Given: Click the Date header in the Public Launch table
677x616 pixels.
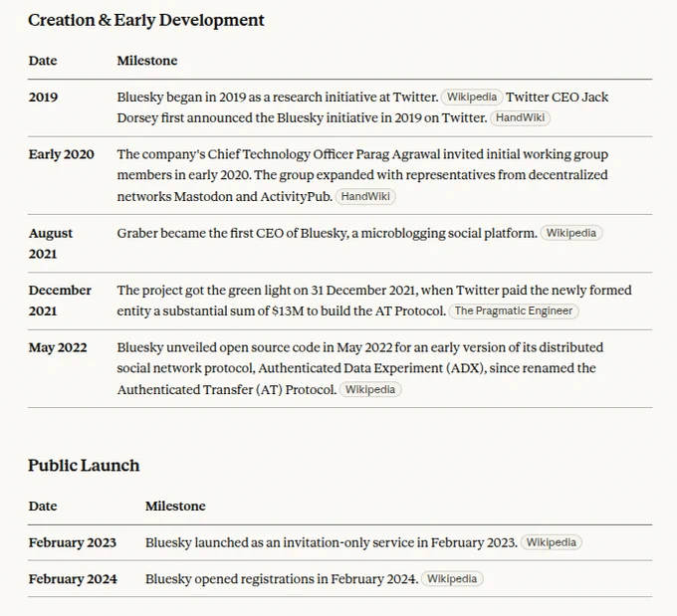Looking at the screenshot, I should click(43, 506).
